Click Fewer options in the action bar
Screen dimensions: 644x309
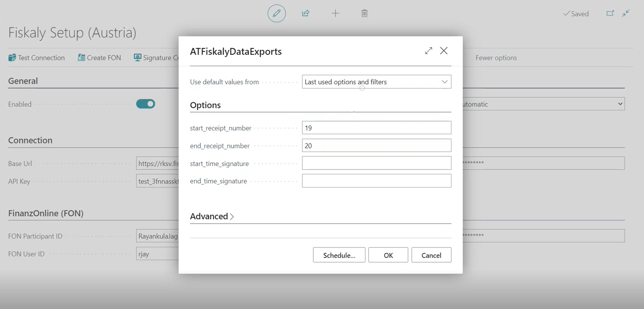[x=496, y=58]
